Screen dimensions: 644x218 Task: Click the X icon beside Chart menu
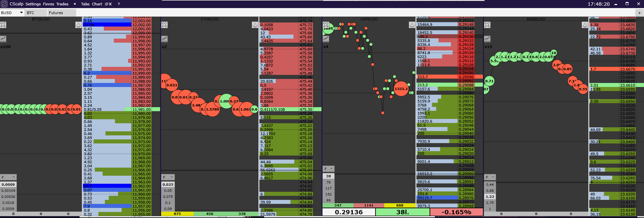pyautogui.click(x=110, y=4)
